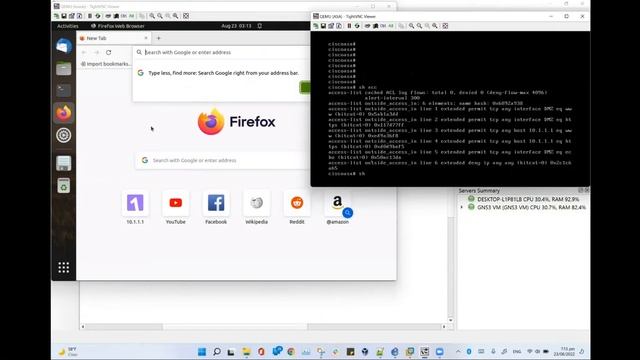This screenshot has height=360, width=640.
Task: Click the ASA terminal console area
Action: pos(450,109)
